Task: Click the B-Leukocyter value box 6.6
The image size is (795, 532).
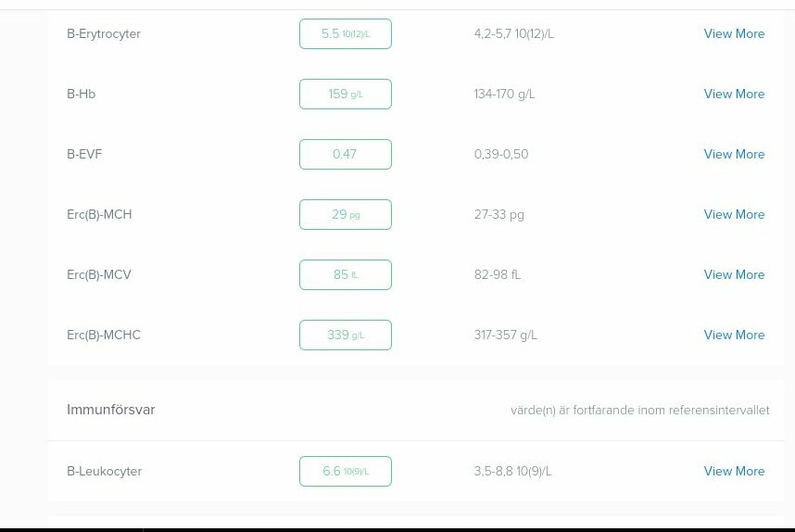Action: point(345,472)
